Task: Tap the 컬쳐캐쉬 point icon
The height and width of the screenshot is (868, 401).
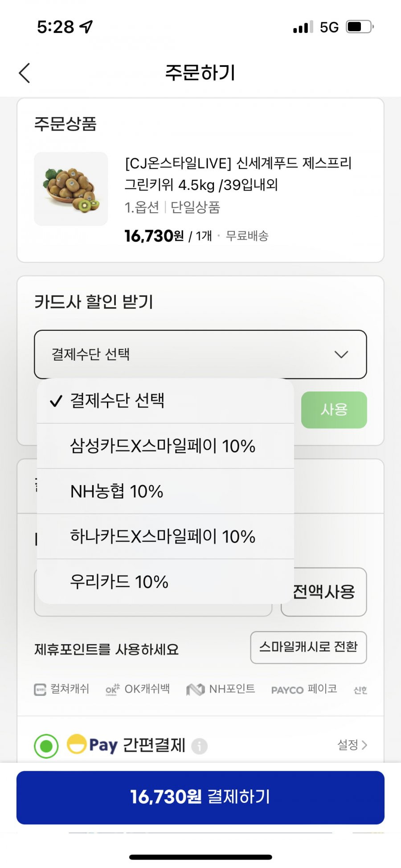Action: click(x=40, y=690)
